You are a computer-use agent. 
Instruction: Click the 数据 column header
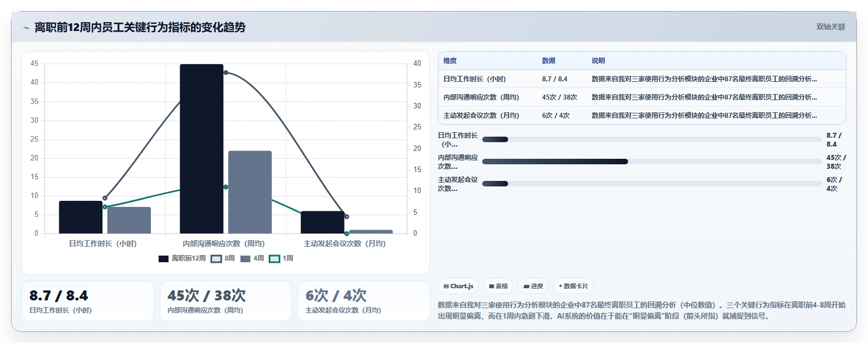click(548, 61)
